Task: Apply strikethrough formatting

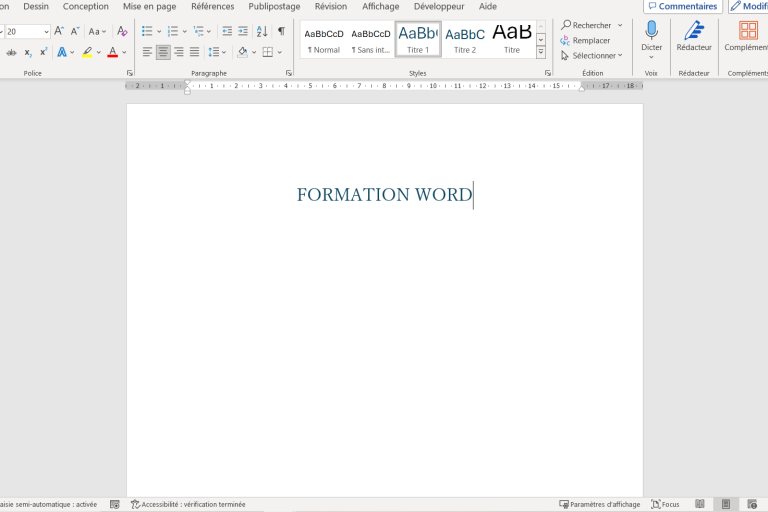Action: coord(11,52)
